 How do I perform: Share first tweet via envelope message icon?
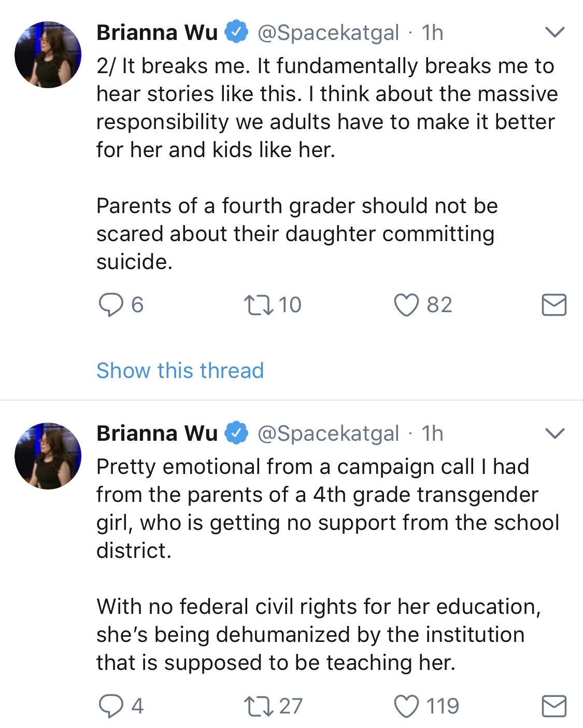554,305
